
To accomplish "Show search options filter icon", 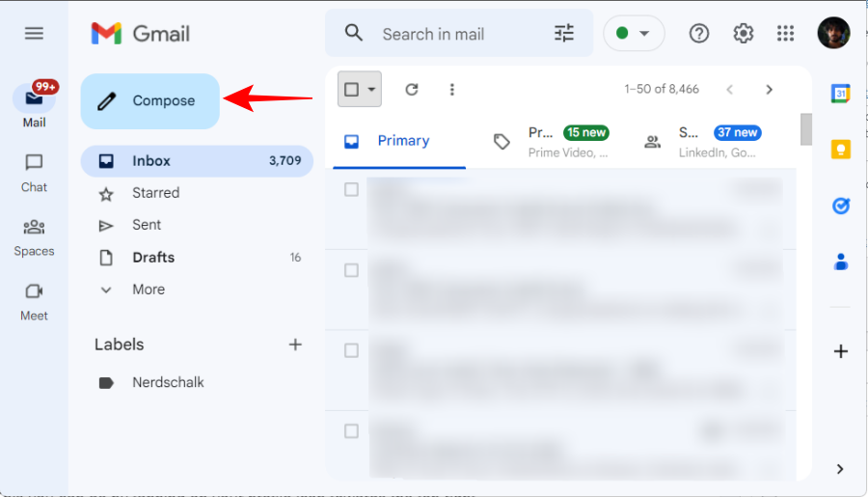I will [564, 33].
